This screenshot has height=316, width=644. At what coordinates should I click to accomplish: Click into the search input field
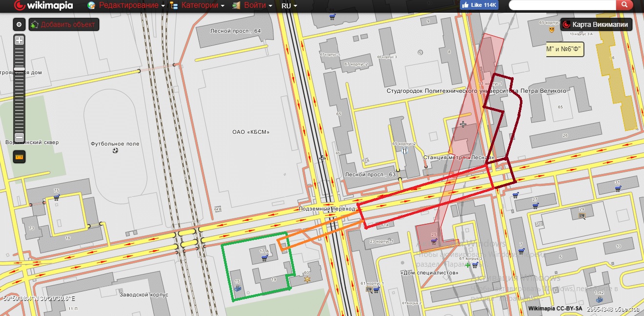(x=561, y=5)
